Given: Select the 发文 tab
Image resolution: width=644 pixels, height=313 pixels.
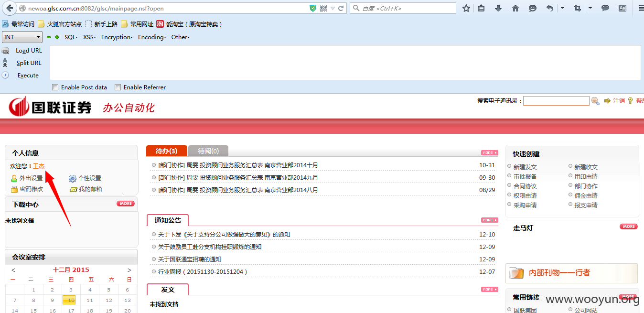Looking at the screenshot, I should pyautogui.click(x=168, y=290).
